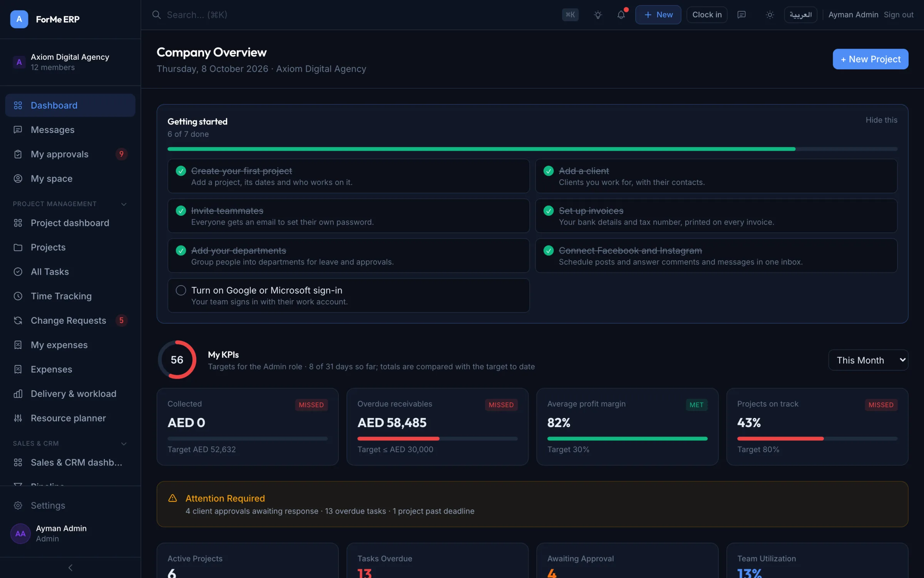Click the Getting started progress bar
Image resolution: width=924 pixels, height=578 pixels.
532,149
